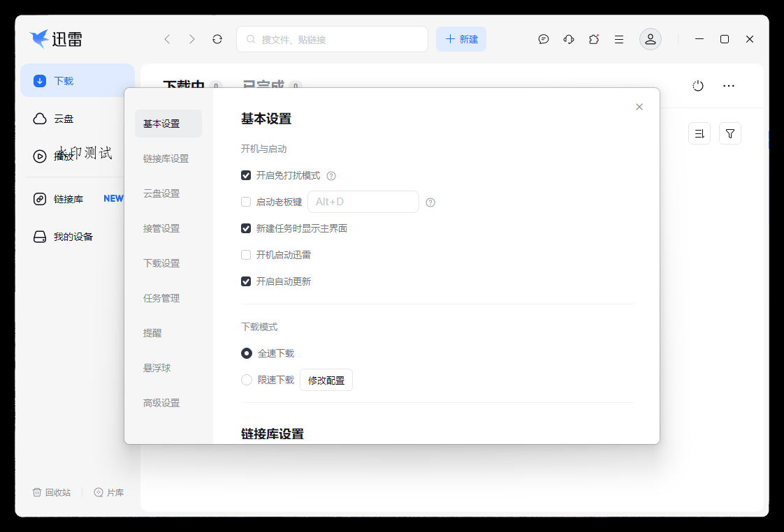Select 基本设置 in settings sidebar
Viewport: 784px width, 532px height.
pyautogui.click(x=168, y=124)
